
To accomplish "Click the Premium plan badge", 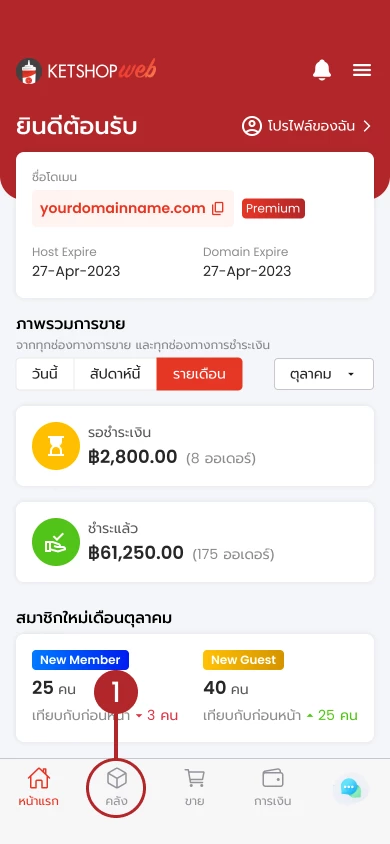I will [273, 208].
